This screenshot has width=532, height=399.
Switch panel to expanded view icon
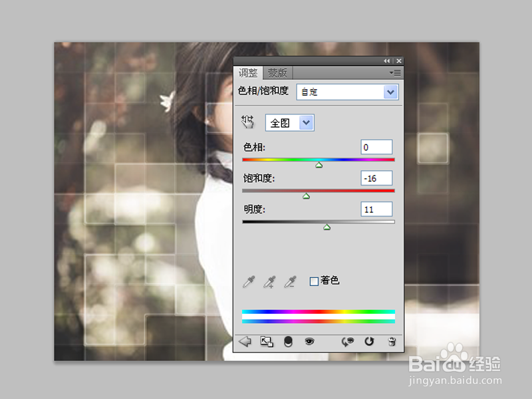point(267,341)
